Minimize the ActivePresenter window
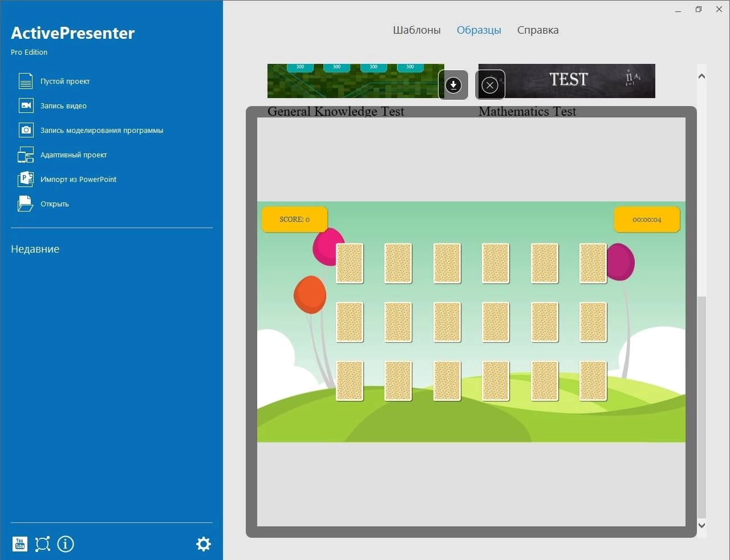The height and width of the screenshot is (560, 730). (678, 10)
